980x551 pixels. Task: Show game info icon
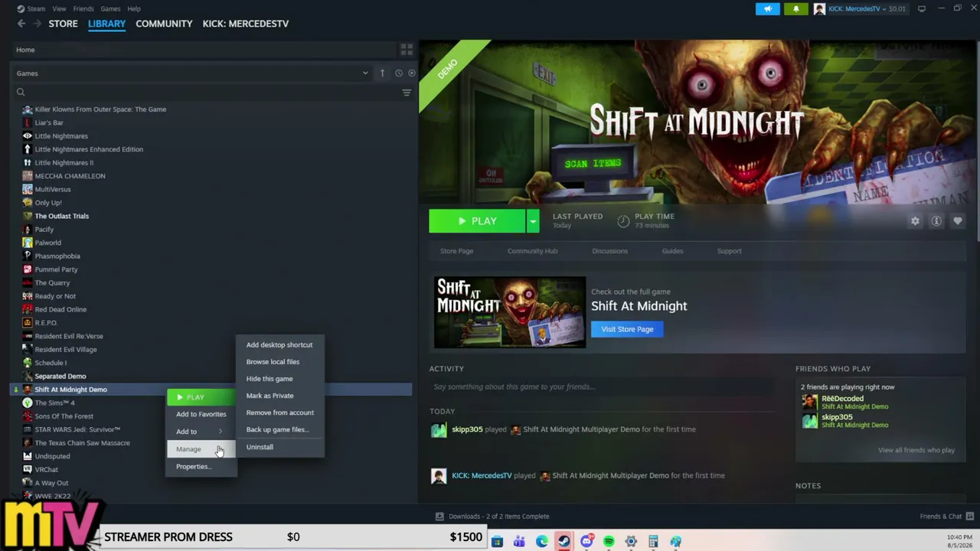[x=936, y=221]
